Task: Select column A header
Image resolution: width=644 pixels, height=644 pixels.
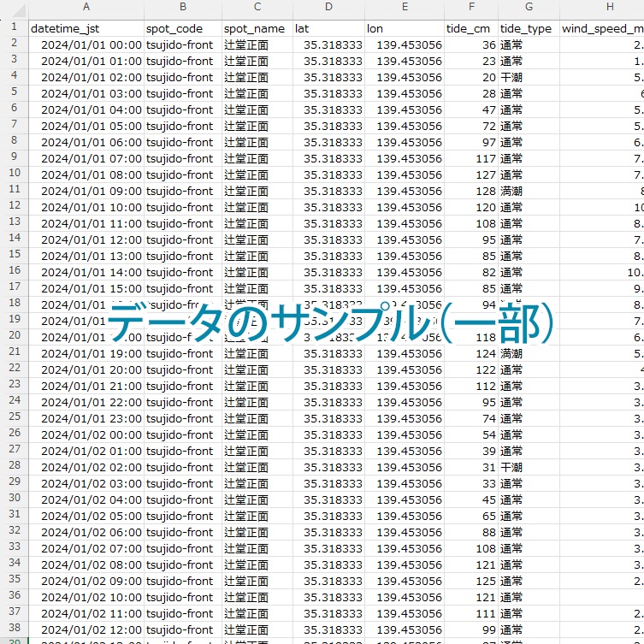Action: tap(86, 7)
